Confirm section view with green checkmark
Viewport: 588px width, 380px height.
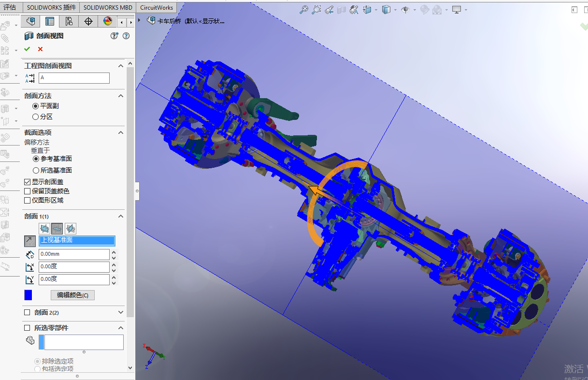(x=27, y=49)
